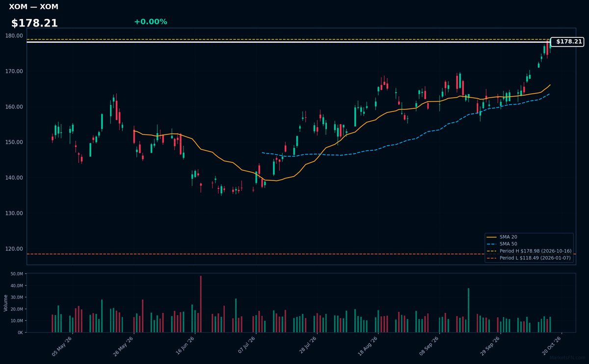The image size is (589, 364).
Task: Click the 08 Sep '26 date label
Action: tap(428, 346)
